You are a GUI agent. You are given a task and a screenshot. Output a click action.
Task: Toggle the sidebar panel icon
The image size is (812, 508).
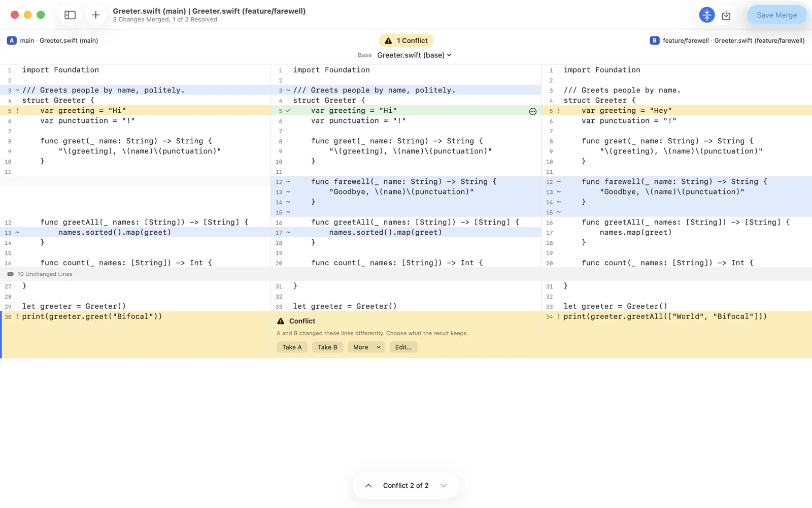[70, 15]
